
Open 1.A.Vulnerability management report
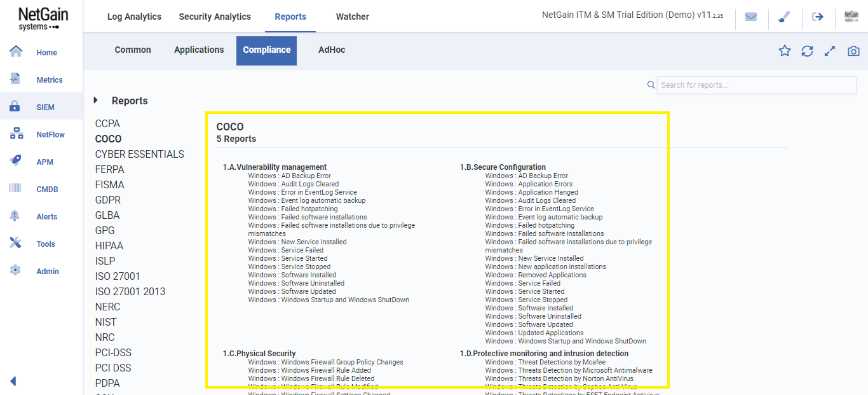275,167
